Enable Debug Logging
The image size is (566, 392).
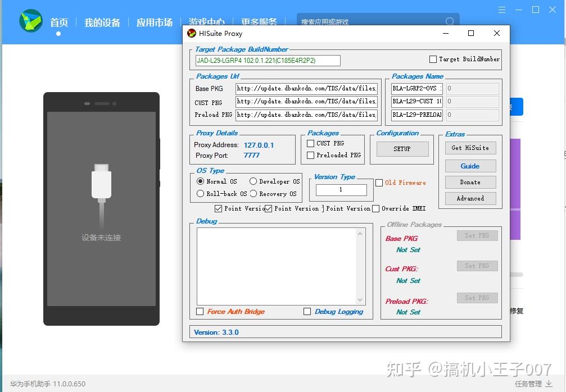tap(307, 311)
